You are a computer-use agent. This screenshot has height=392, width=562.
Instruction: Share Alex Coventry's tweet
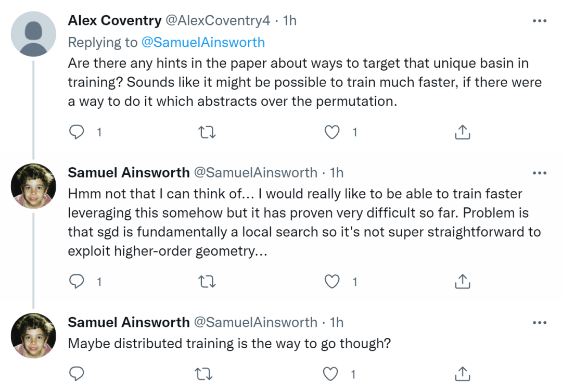tap(462, 132)
